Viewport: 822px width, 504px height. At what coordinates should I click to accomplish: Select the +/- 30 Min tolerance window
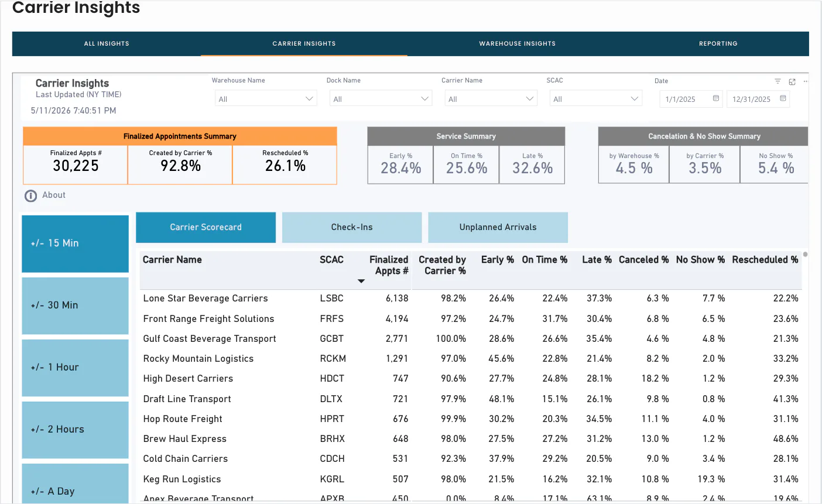(x=75, y=306)
